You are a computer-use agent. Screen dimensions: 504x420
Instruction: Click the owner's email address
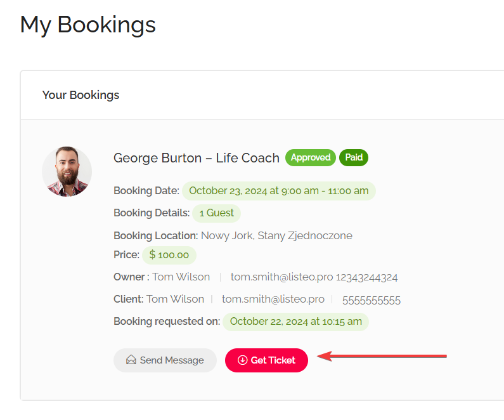point(281,277)
